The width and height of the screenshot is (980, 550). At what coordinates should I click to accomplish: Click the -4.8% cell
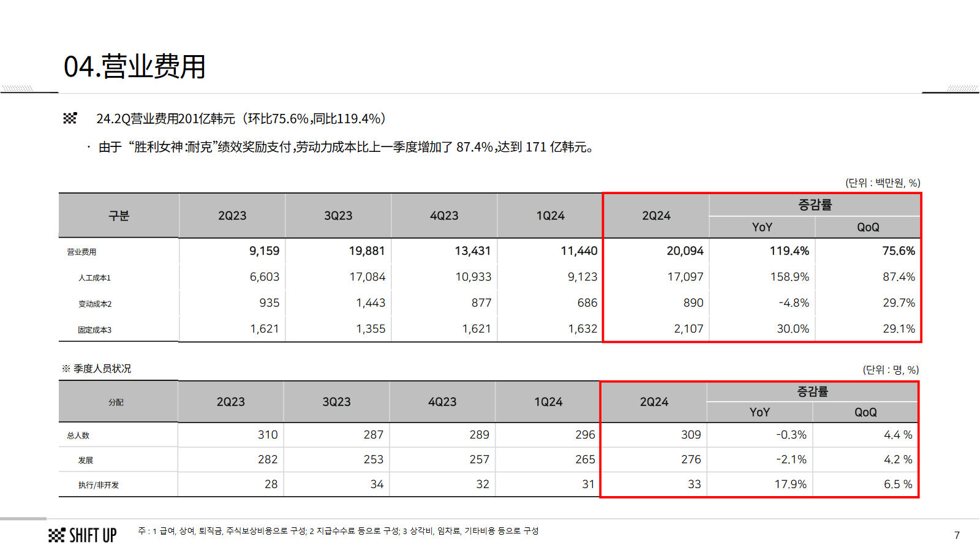(x=794, y=303)
